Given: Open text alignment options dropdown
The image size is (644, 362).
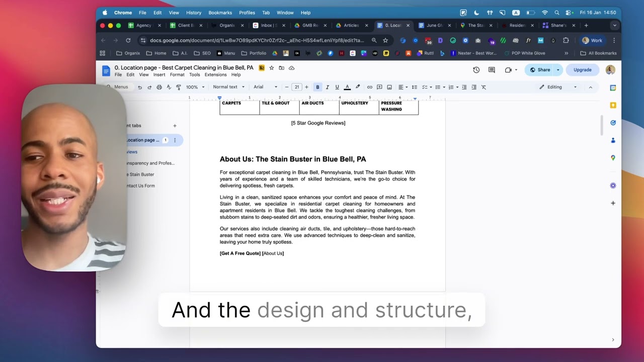Looking at the screenshot, I should [x=403, y=87].
